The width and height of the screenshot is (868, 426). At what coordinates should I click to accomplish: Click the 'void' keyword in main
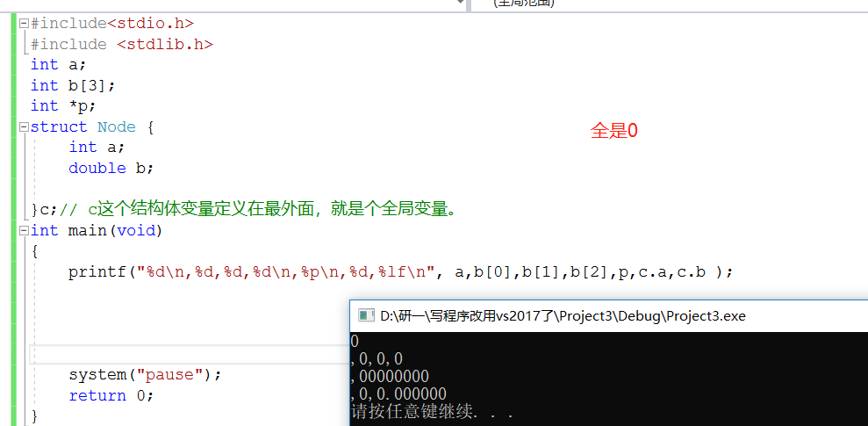click(x=136, y=230)
